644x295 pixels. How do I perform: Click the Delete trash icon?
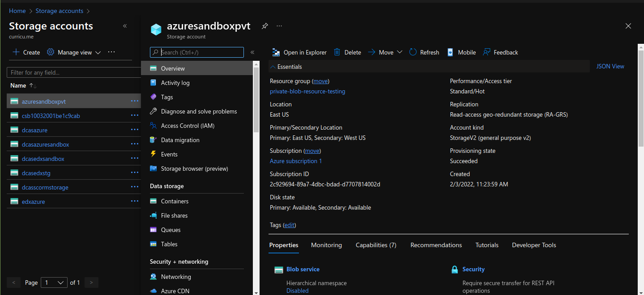point(337,52)
